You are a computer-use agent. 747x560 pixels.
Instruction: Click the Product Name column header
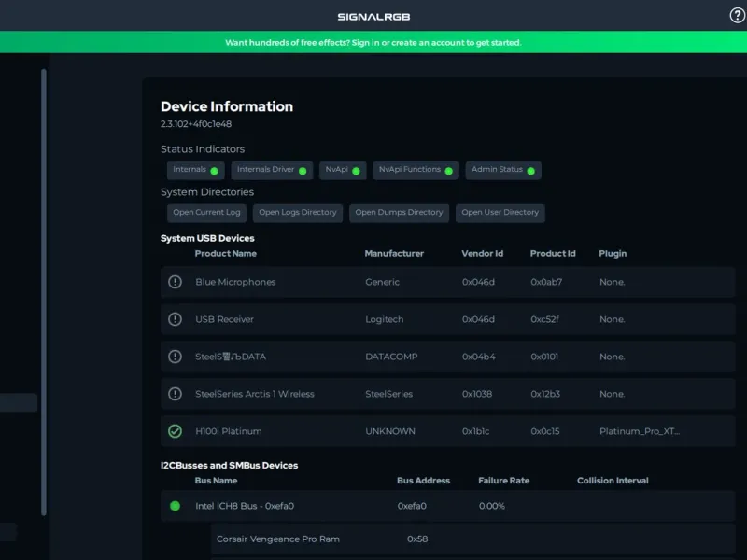tap(226, 253)
